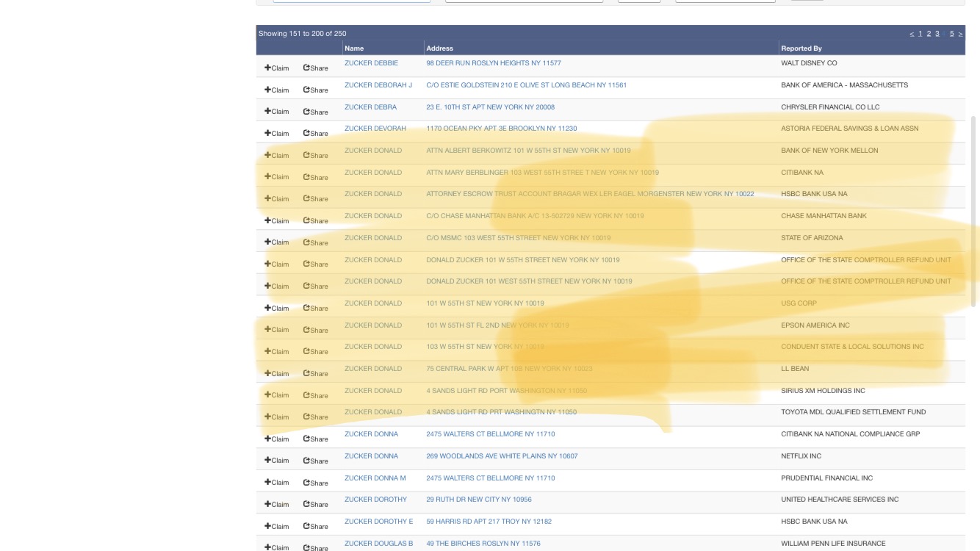Share the Attn Albert Berkowitz record
Image resolution: width=980 pixels, height=551 pixels.
pos(316,155)
